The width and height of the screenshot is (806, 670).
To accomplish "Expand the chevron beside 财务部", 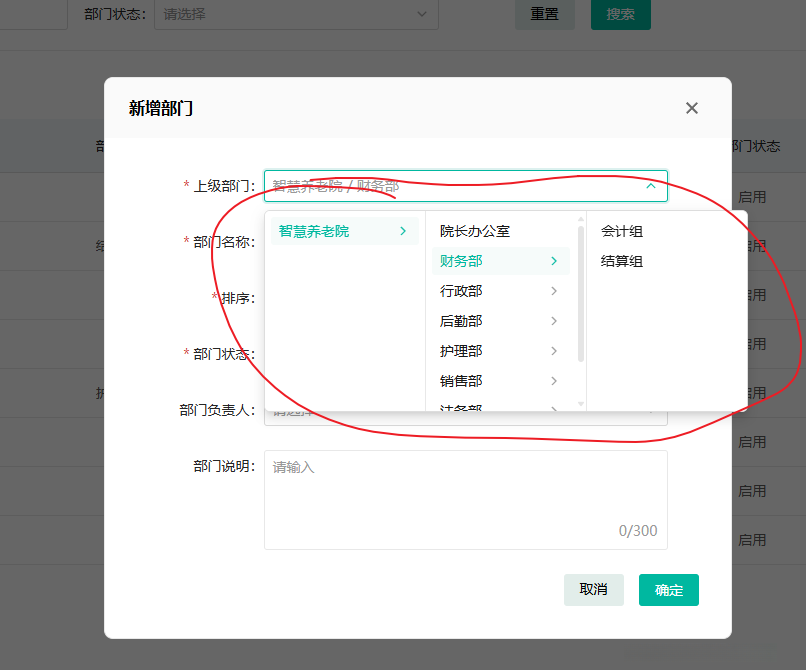I will coord(554,261).
